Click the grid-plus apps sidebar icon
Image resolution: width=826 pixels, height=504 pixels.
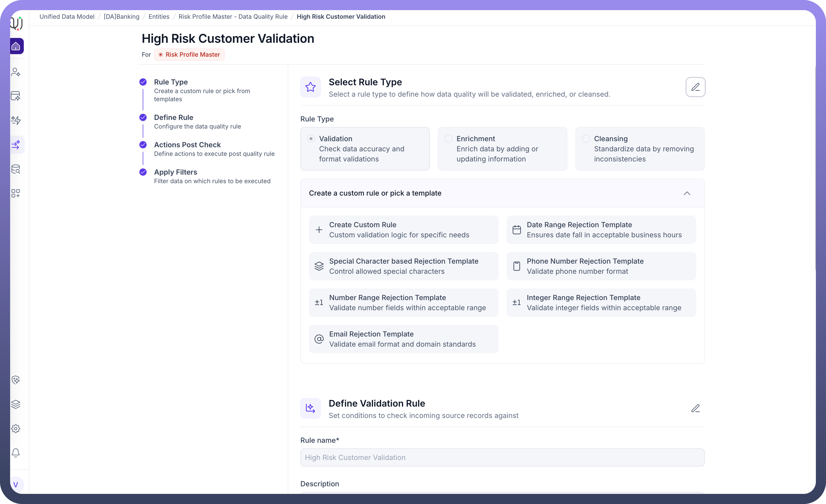pos(16,193)
